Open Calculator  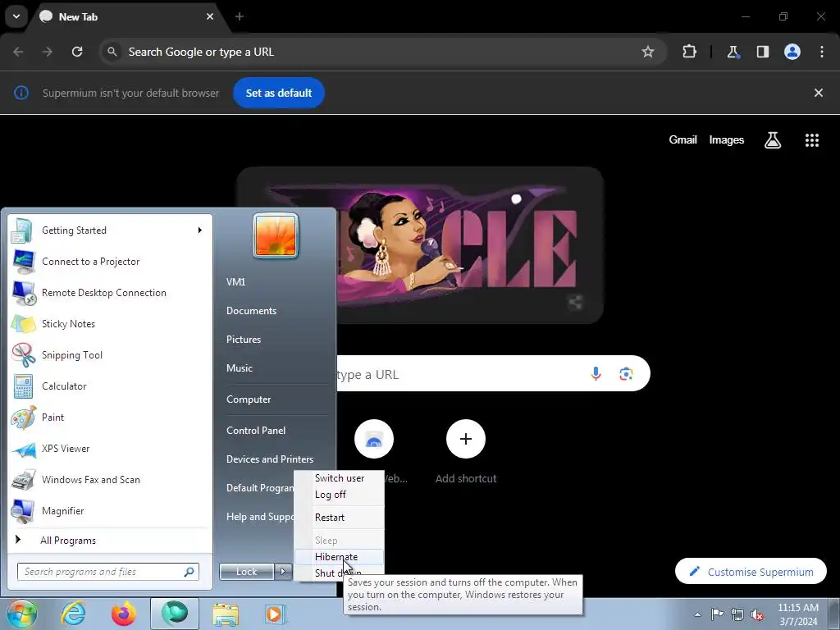point(109,386)
